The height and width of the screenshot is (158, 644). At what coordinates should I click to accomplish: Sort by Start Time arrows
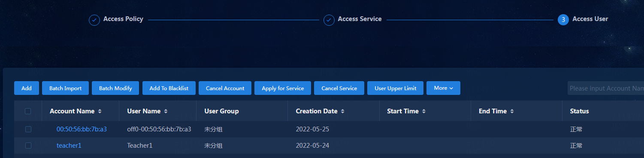[424, 111]
